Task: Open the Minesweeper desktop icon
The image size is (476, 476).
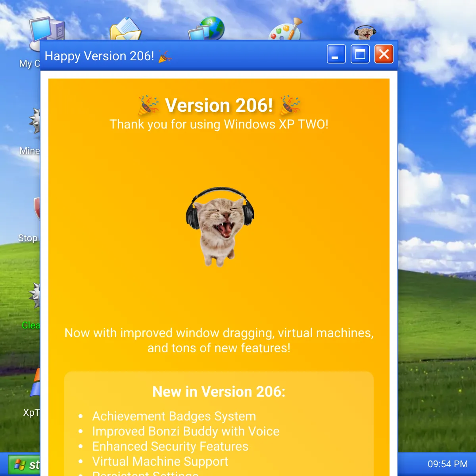Action: [x=34, y=122]
